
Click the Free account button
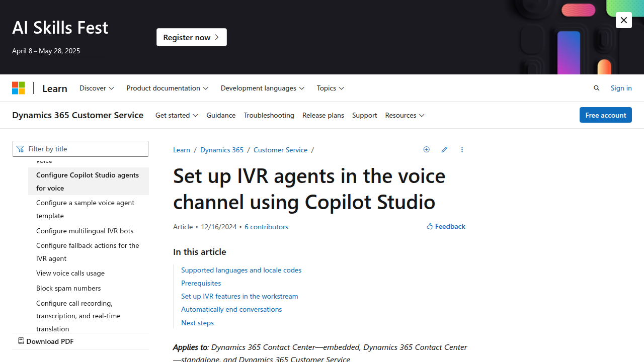coord(605,115)
